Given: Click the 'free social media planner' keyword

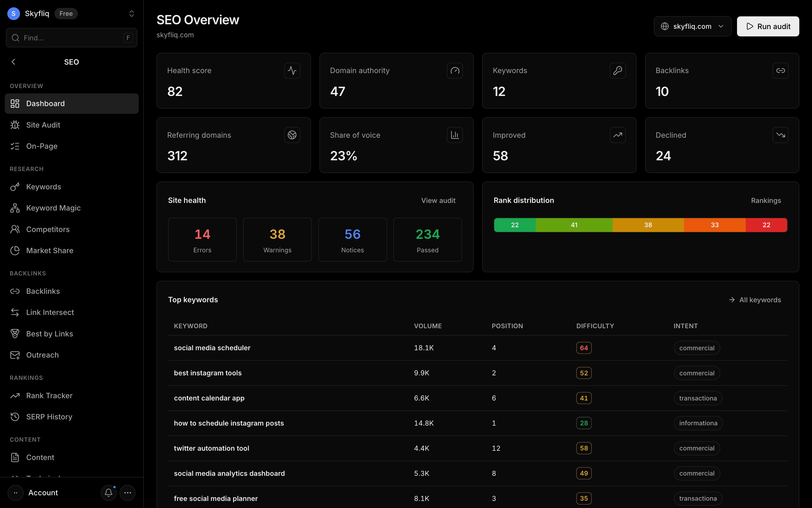Looking at the screenshot, I should (x=216, y=499).
